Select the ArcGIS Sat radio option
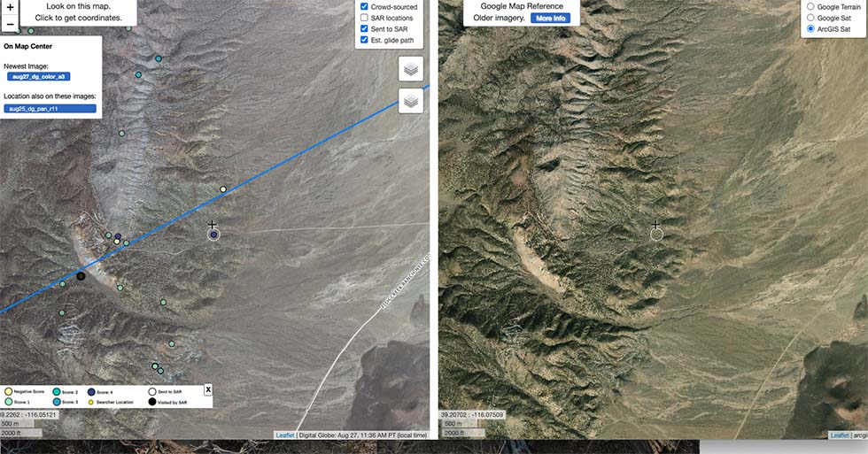 click(x=810, y=28)
